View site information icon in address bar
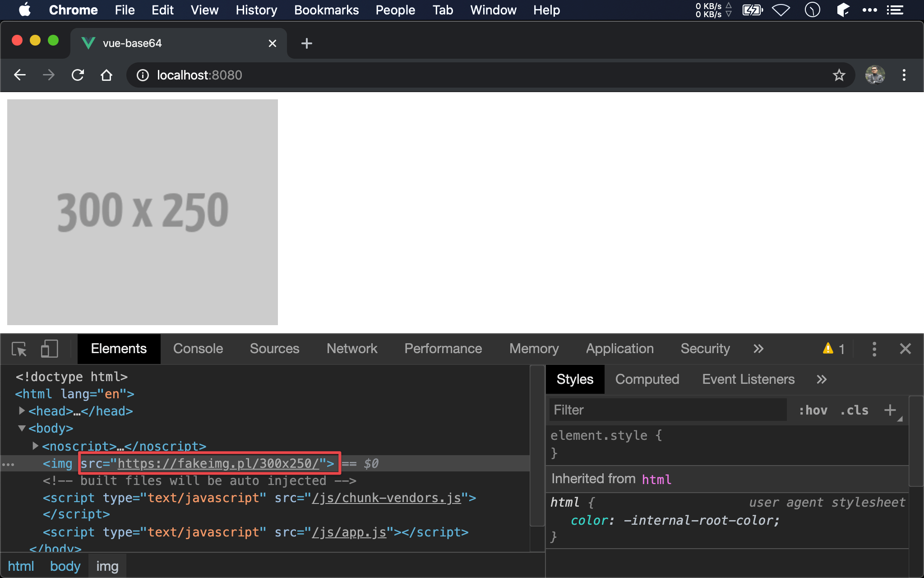The image size is (924, 578). (x=143, y=75)
